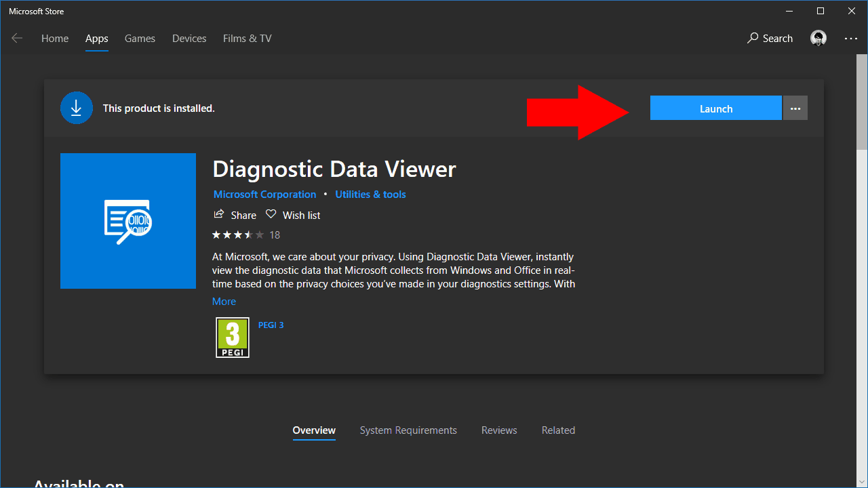Click the PEGI 3 rating badge

233,338
